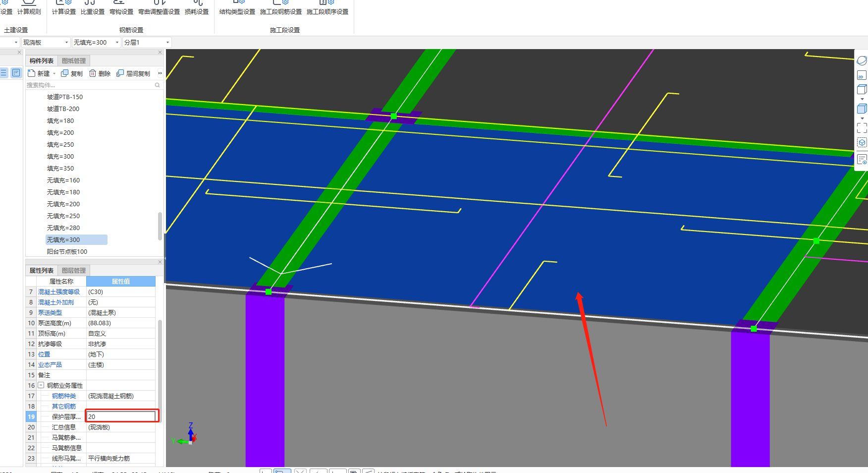
Task: Switch to 图纸管理 tab
Action: pyautogui.click(x=74, y=61)
